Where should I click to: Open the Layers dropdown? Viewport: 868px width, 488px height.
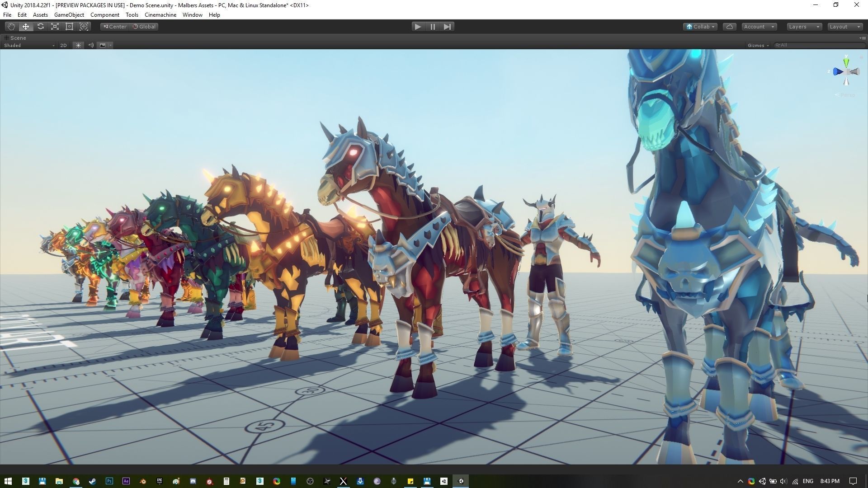point(804,27)
